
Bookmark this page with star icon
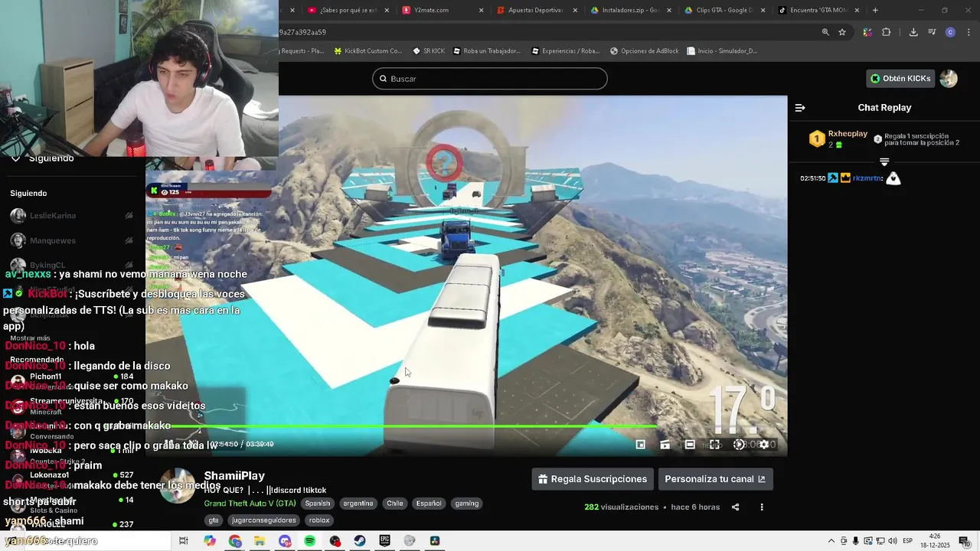[x=842, y=32]
